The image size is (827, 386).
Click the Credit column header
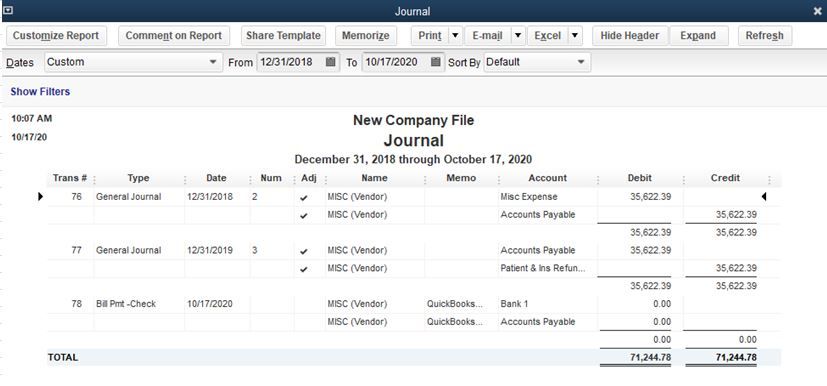pos(725,178)
